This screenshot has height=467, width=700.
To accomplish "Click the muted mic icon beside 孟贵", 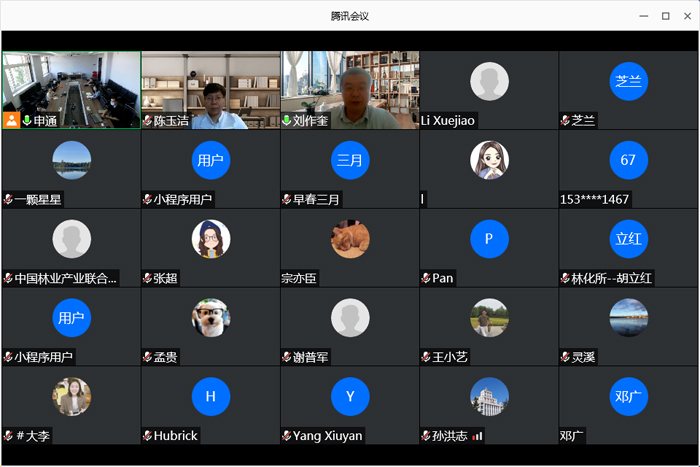I will 147,357.
